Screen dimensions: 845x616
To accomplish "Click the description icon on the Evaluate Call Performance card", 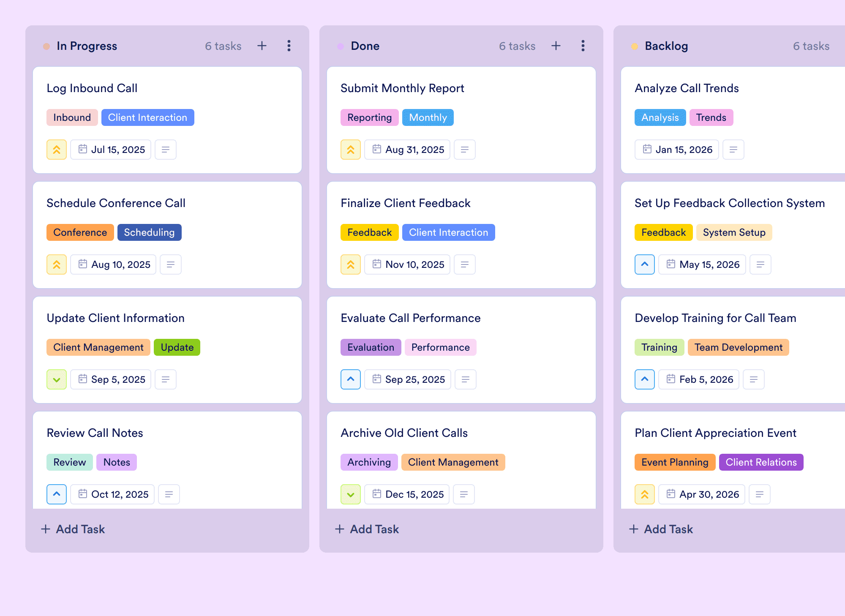I will pyautogui.click(x=466, y=379).
